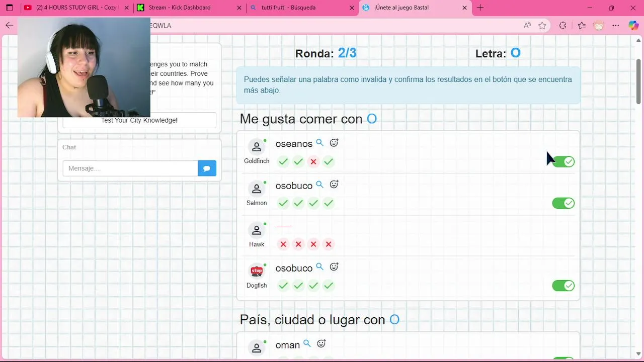Screen dimensions: 644x362
Task: Add emoji reaction to oseanos
Action: 334,143
